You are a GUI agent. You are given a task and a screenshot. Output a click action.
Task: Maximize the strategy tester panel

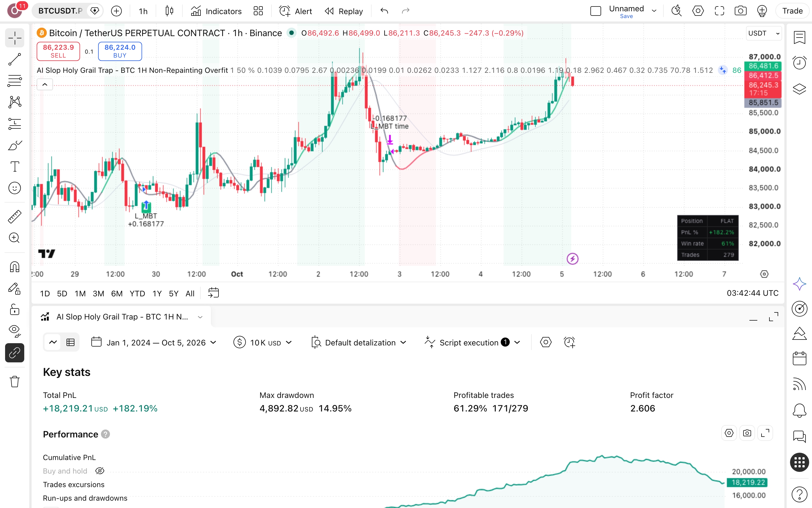point(773,317)
